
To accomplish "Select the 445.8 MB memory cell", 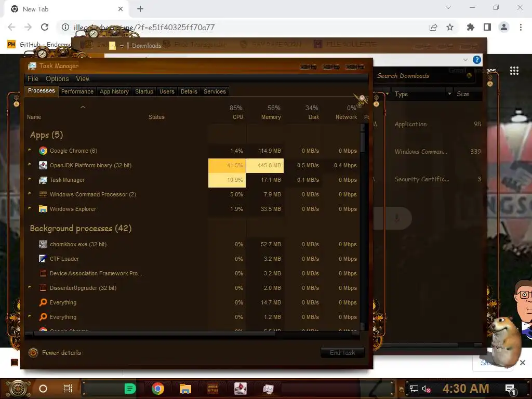I will [x=265, y=166].
